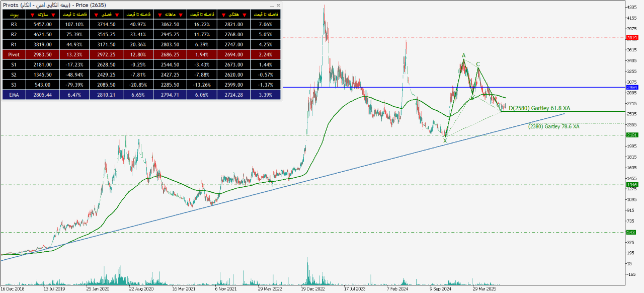Select the red Pivot row label
This screenshot has height=293, width=644.
point(14,54)
